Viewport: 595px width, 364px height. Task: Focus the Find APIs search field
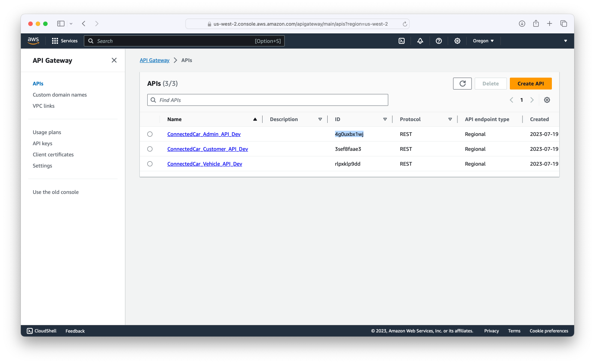click(x=268, y=100)
